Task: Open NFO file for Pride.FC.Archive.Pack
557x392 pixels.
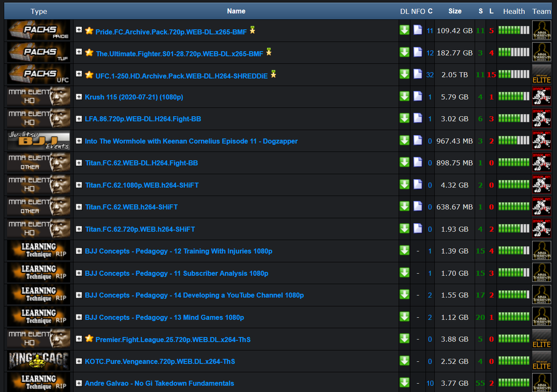Action: pos(418,30)
